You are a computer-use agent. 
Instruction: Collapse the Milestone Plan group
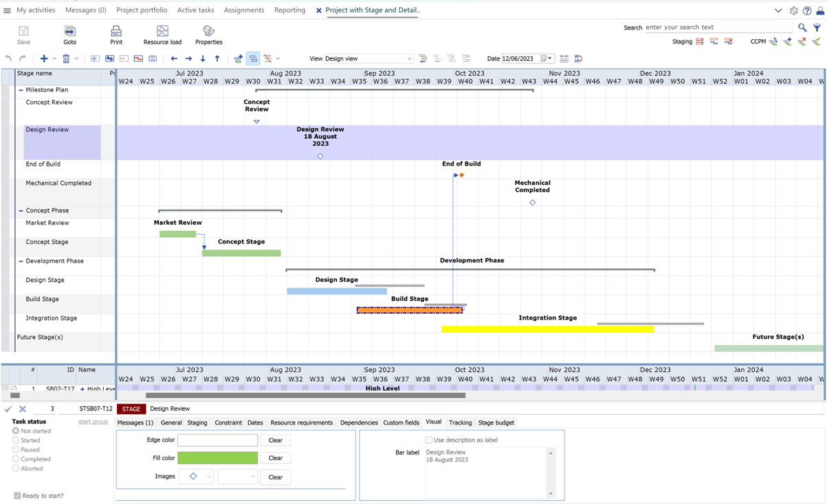tap(21, 90)
